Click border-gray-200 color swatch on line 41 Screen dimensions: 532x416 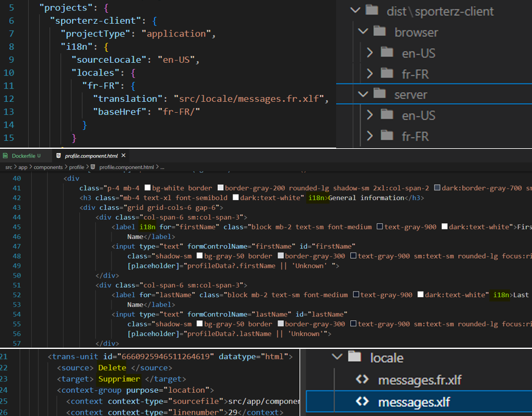tap(220, 188)
